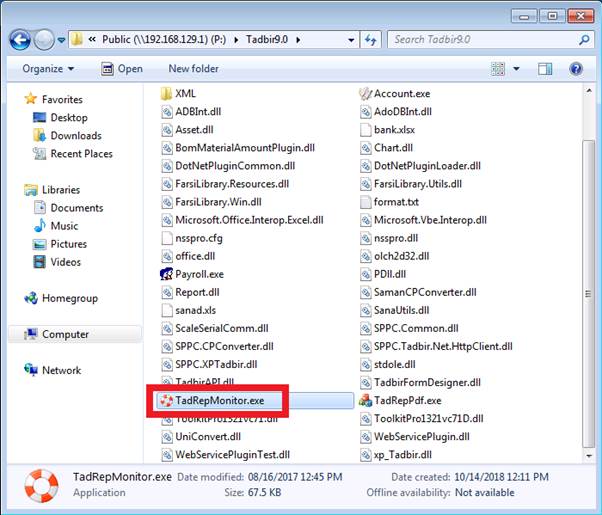Select the PDll.dll file icon
602x515 pixels.
tap(365, 274)
